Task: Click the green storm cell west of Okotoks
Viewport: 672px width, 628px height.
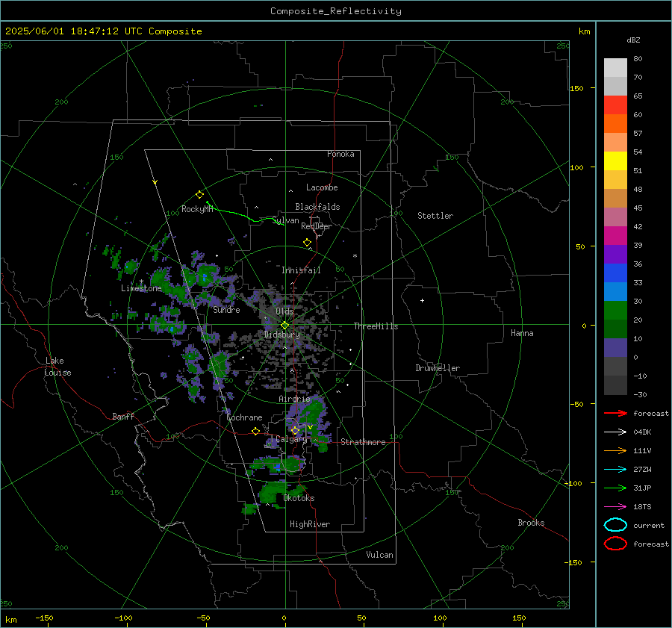Action: [x=272, y=493]
